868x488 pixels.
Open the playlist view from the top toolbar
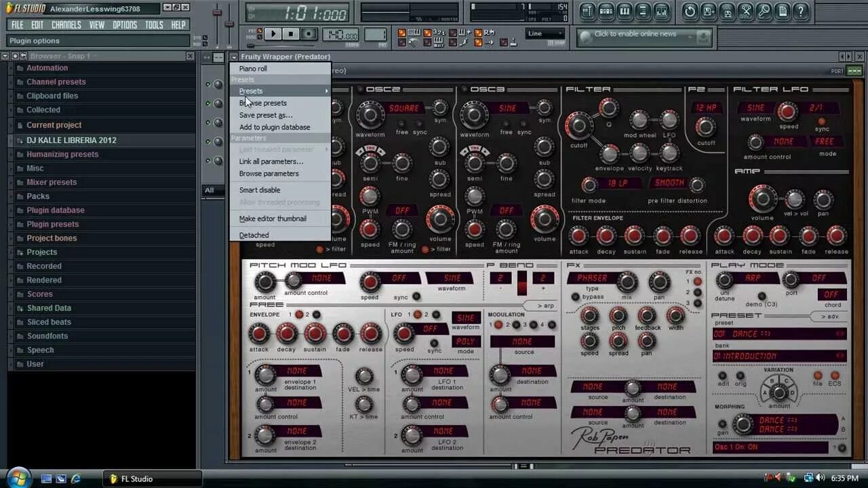587,11
